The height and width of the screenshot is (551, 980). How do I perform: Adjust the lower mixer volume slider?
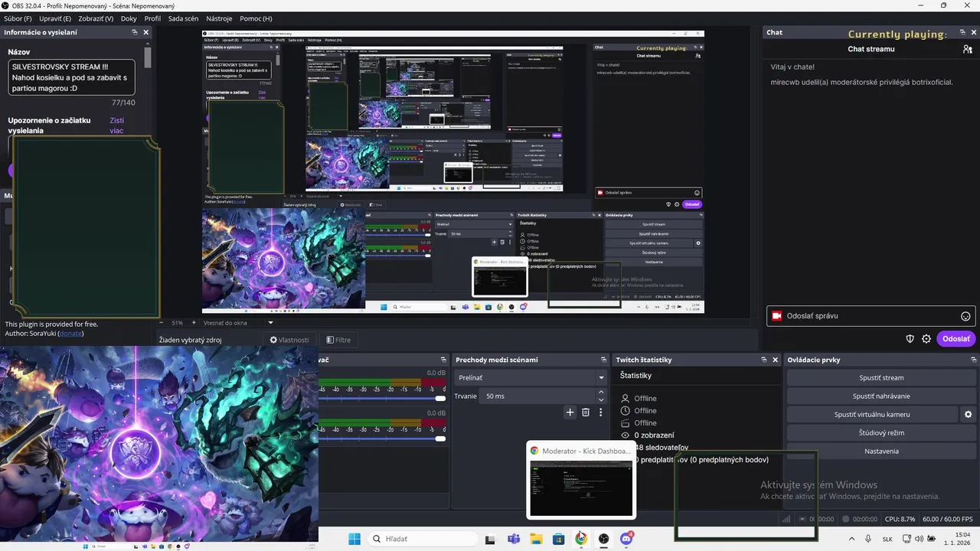point(440,439)
